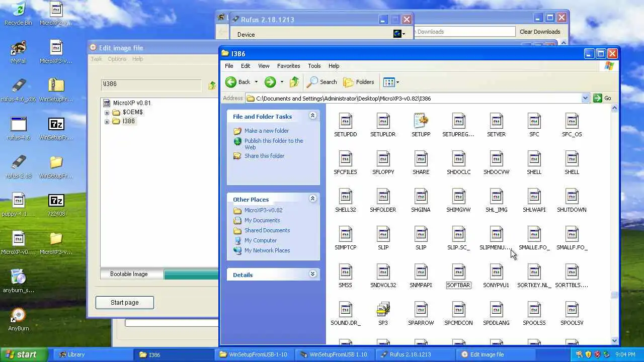Select the SOFTBAR file
The height and width of the screenshot is (362, 644).
point(458,276)
